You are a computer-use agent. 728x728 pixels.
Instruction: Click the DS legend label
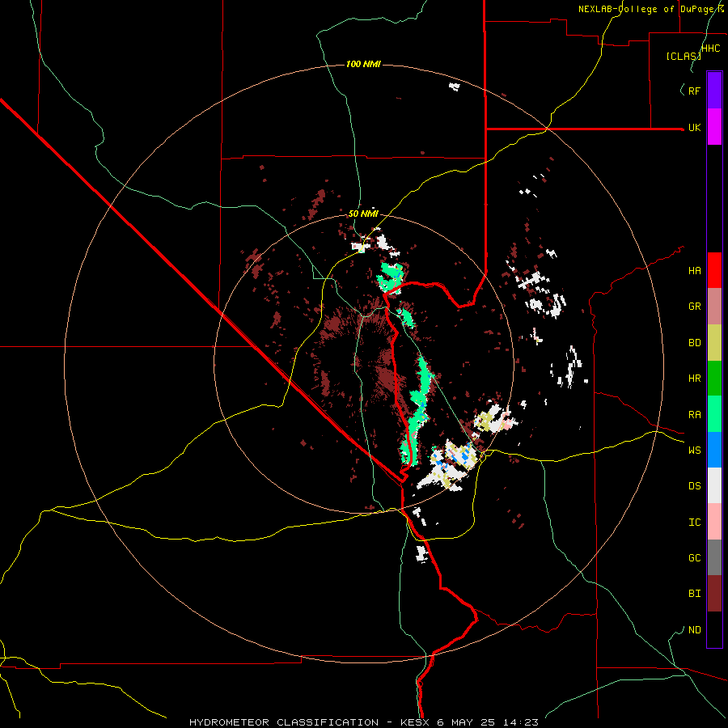(x=694, y=485)
